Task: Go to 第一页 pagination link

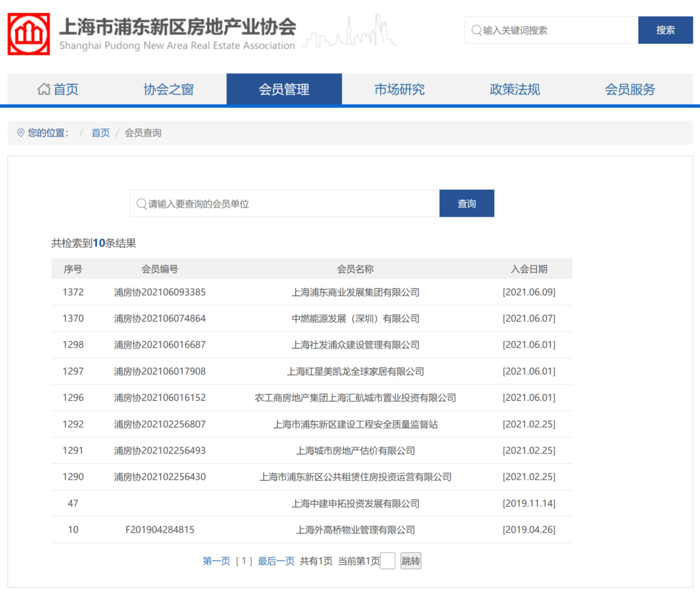Action: [x=217, y=561]
